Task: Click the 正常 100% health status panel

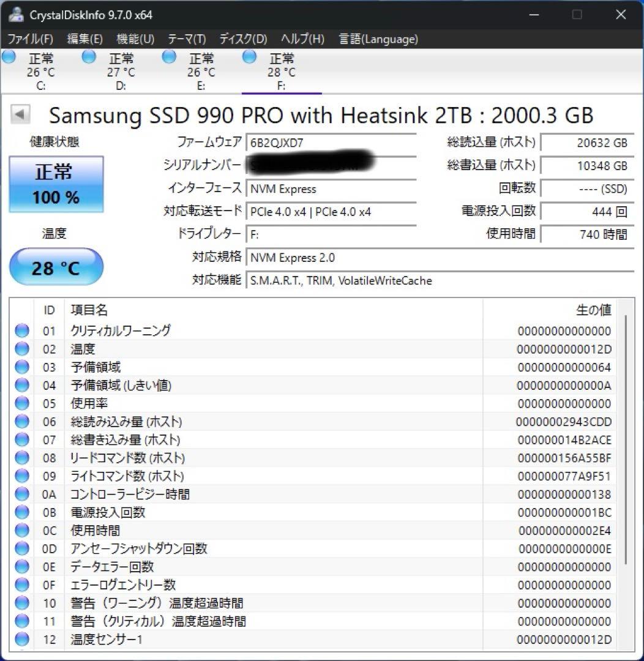Action: [56, 183]
